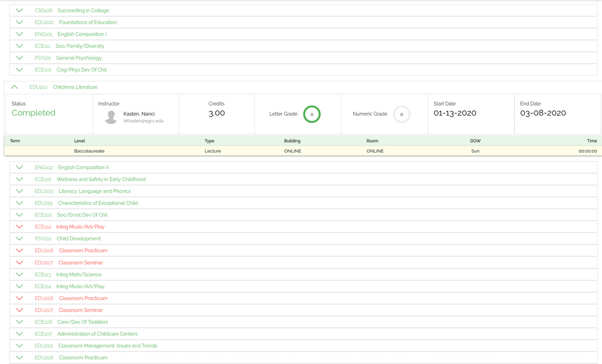Viewport: 602px width, 364px height.
Task: Click the chevron icon for ECE107 Administration of Childcare Centers
Action: click(x=19, y=334)
